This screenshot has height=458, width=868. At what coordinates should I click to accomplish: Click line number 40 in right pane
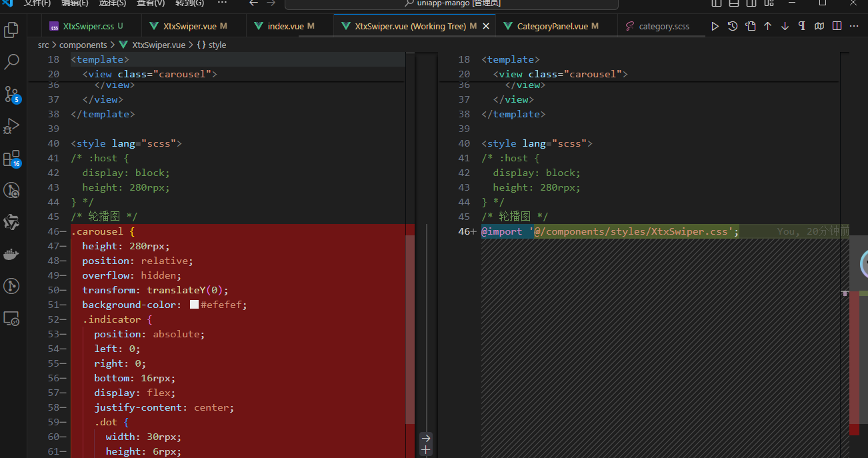pyautogui.click(x=464, y=143)
